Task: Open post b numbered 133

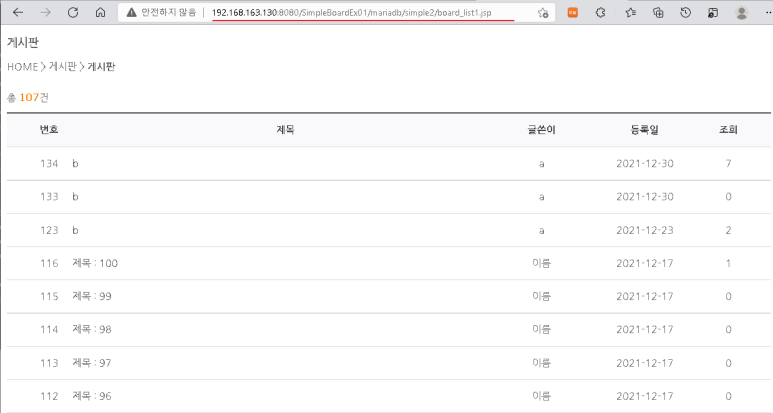Action: coord(75,197)
